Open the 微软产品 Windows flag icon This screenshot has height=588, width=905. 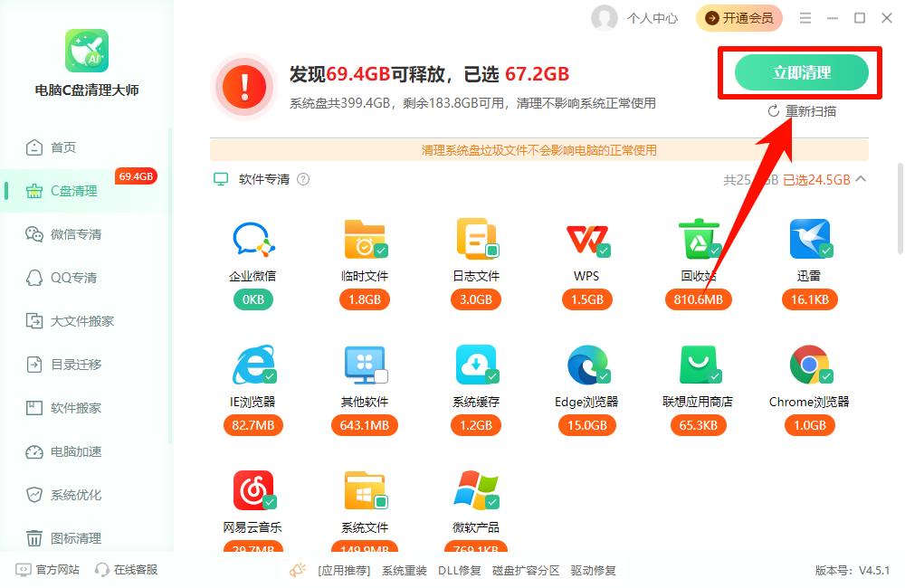click(x=476, y=490)
